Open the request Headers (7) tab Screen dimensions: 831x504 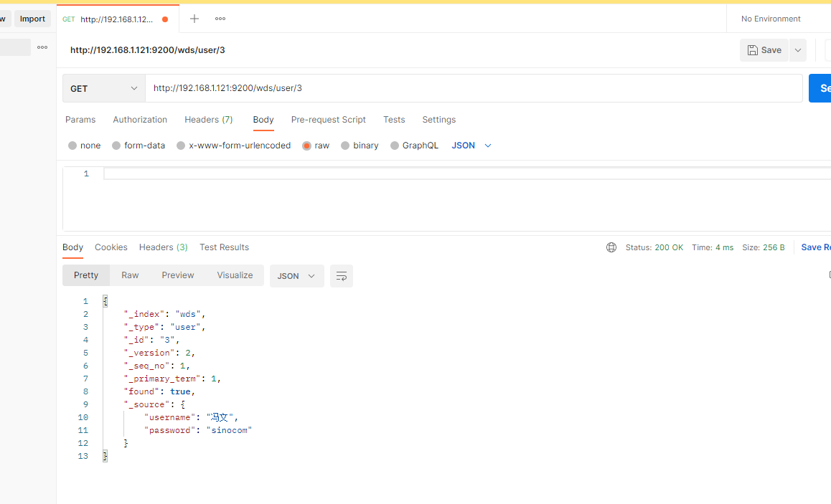pyautogui.click(x=209, y=120)
